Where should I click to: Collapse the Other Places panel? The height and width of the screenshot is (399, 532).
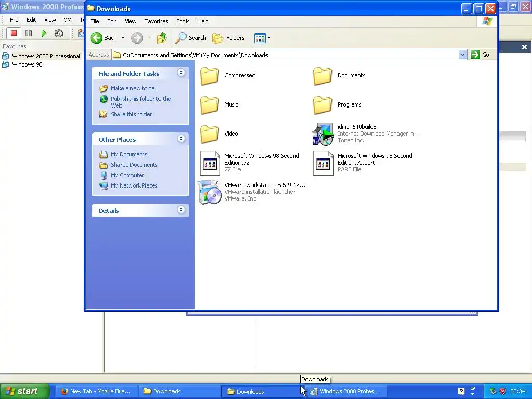coord(181,138)
